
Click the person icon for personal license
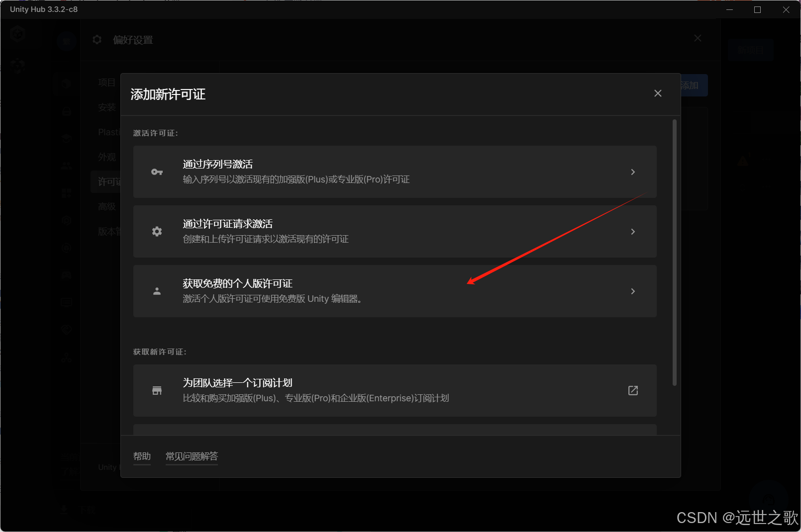157,291
